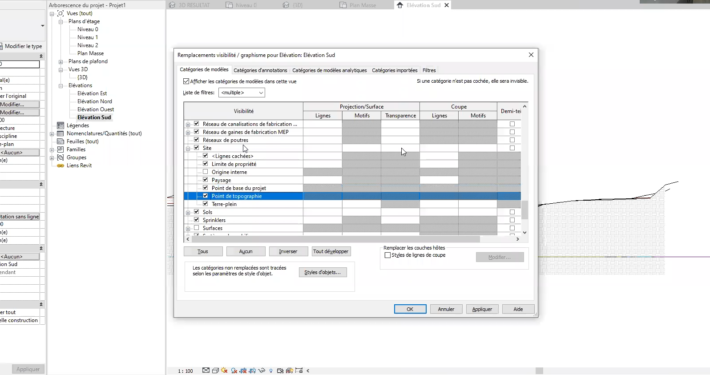This screenshot has height=375, width=710.
Task: Click Tout développer button
Action: click(331, 251)
